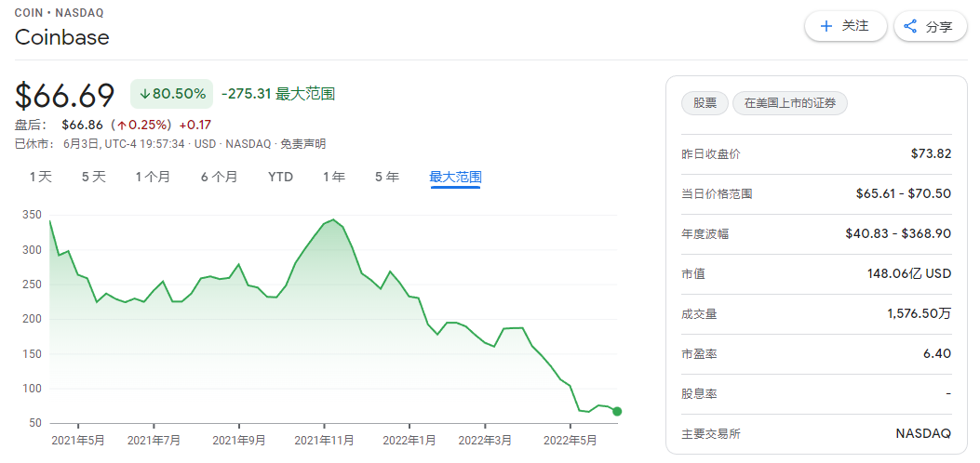This screenshot has height=463, width=980.
Task: Open the 免责声明 disclaimer link
Action: coord(303,144)
